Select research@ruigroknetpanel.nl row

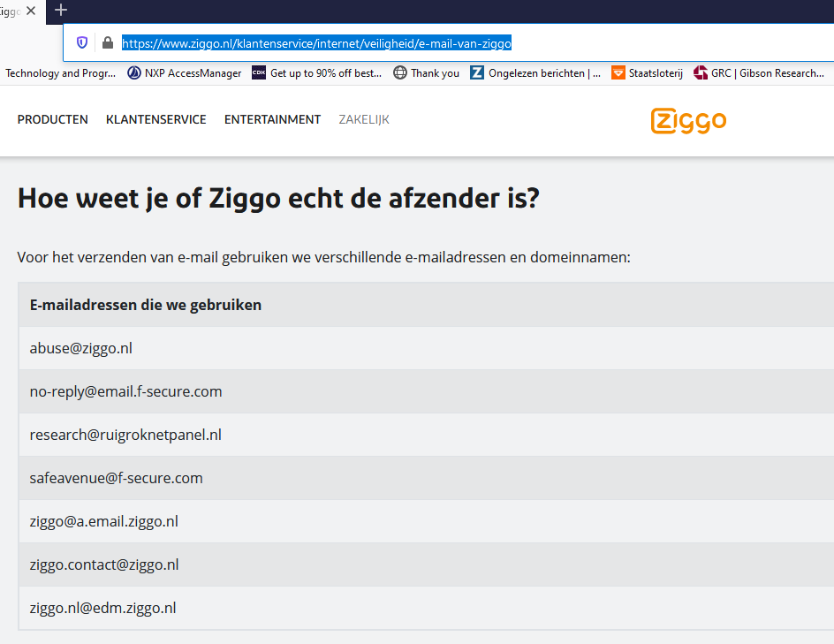coord(426,435)
